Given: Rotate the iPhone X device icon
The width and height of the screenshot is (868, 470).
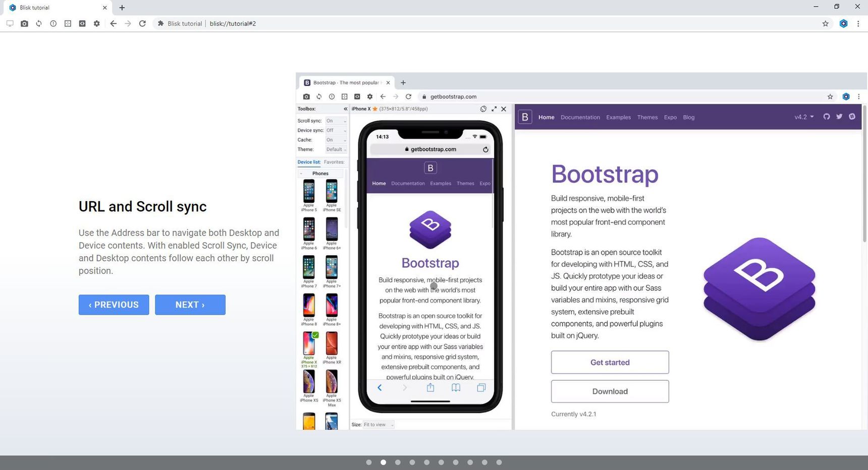Looking at the screenshot, I should point(483,109).
